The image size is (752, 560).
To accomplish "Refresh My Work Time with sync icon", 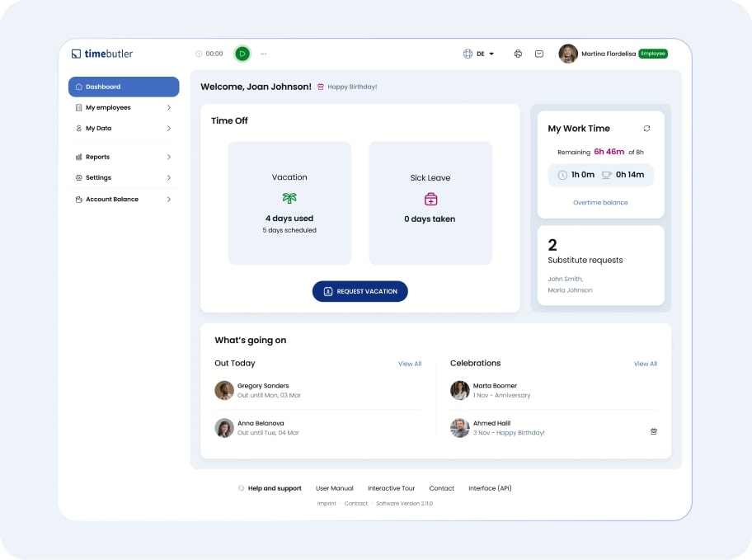I will point(646,129).
